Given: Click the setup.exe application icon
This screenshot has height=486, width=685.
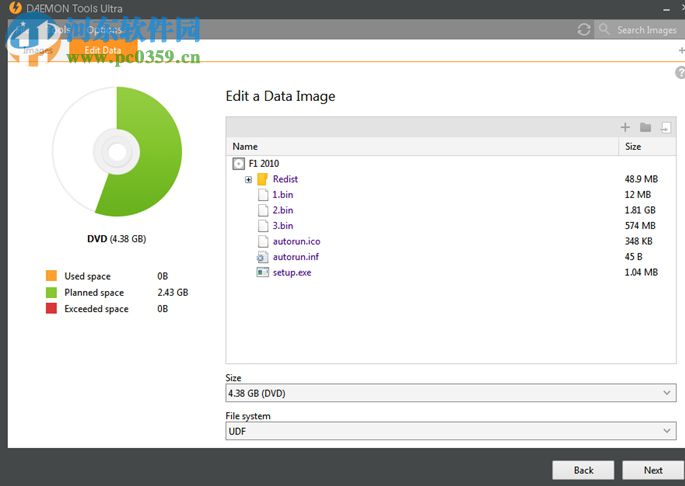Looking at the screenshot, I should [x=262, y=272].
